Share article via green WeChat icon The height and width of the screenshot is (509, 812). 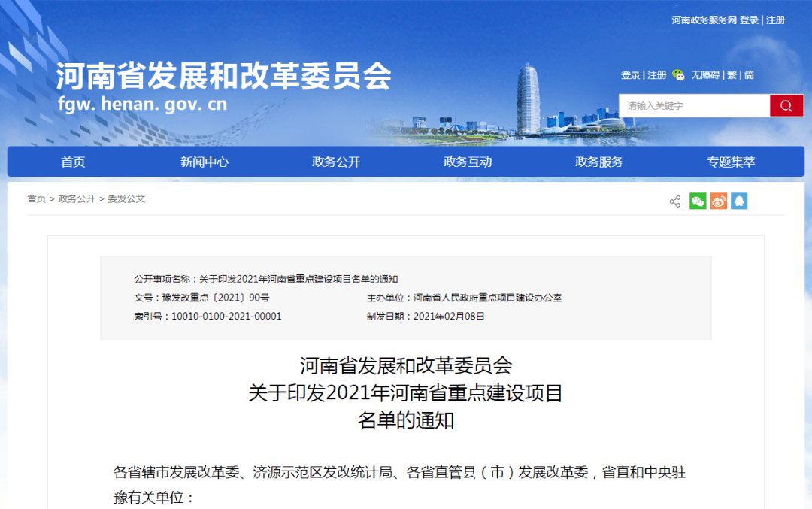(698, 201)
